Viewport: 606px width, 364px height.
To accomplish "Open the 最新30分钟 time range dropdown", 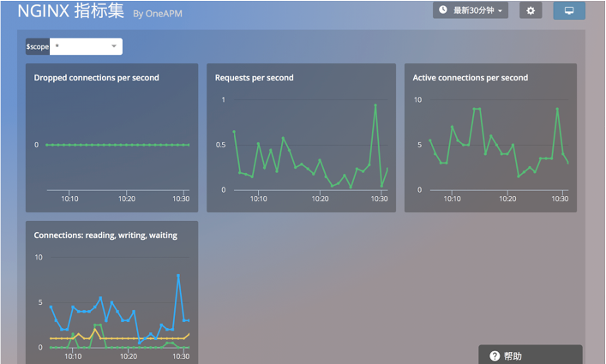I will (x=471, y=10).
